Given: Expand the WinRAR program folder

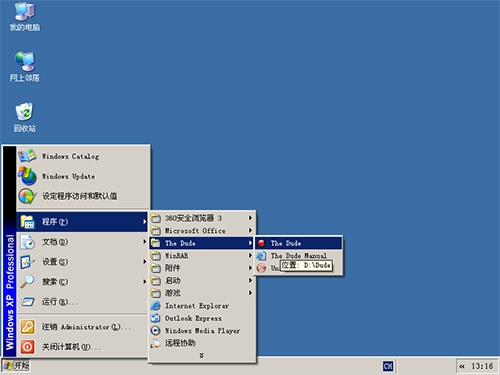Looking at the screenshot, I should point(202,256).
